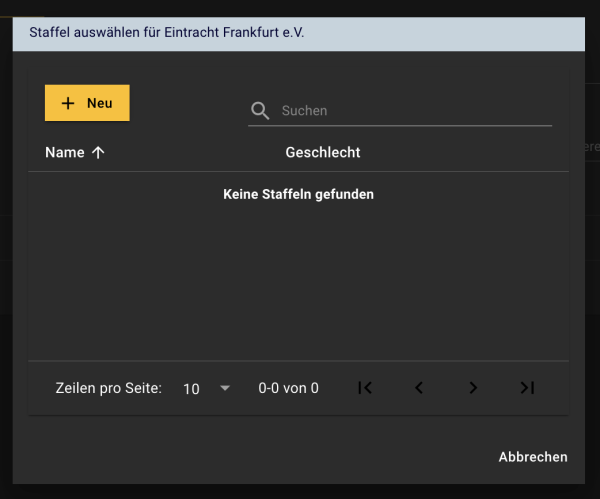This screenshot has height=499, width=600.
Task: Click the dialog title Staffel auswählen
Action: tap(166, 33)
